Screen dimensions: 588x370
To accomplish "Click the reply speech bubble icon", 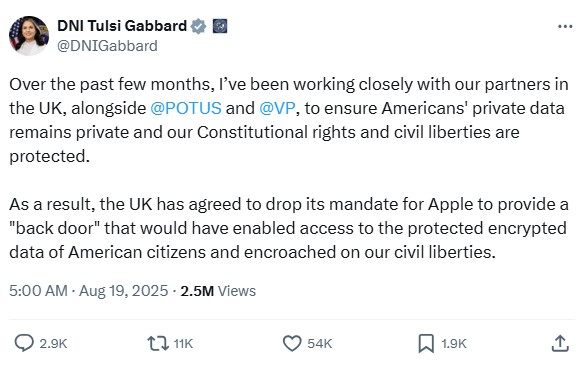I will point(24,343).
